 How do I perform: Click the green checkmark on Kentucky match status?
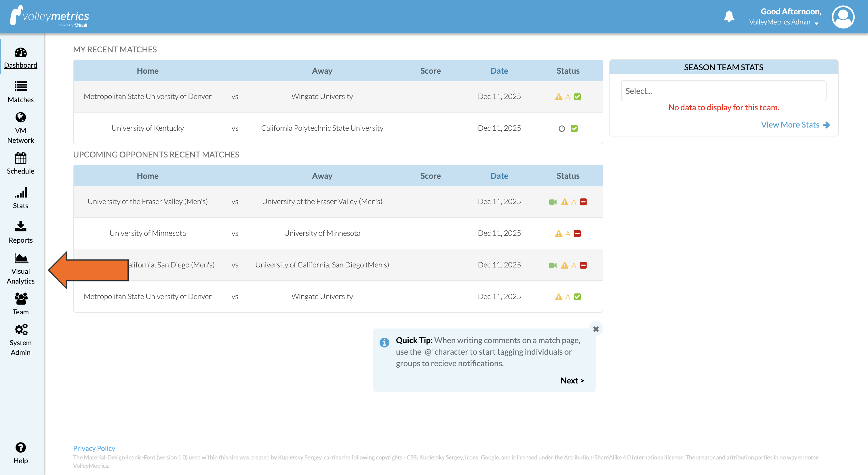pyautogui.click(x=575, y=128)
